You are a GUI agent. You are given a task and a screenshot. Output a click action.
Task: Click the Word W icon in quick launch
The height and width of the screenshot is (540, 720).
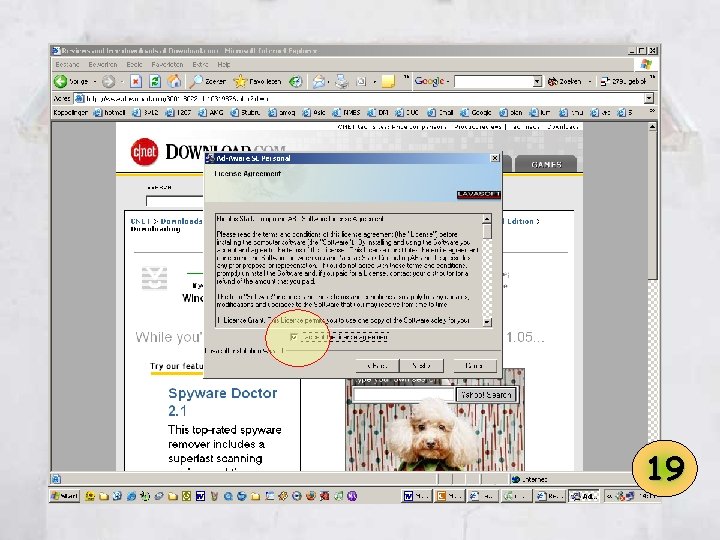pos(200,496)
